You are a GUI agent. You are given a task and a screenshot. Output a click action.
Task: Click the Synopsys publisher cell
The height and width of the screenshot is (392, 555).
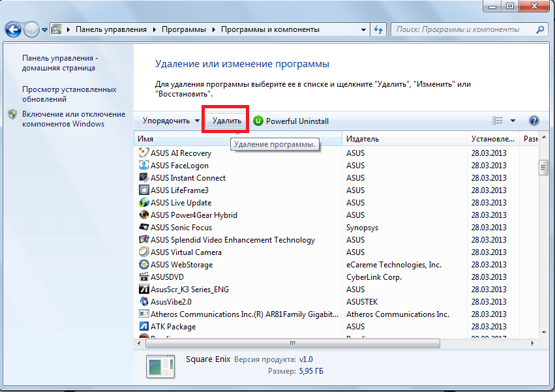(362, 228)
